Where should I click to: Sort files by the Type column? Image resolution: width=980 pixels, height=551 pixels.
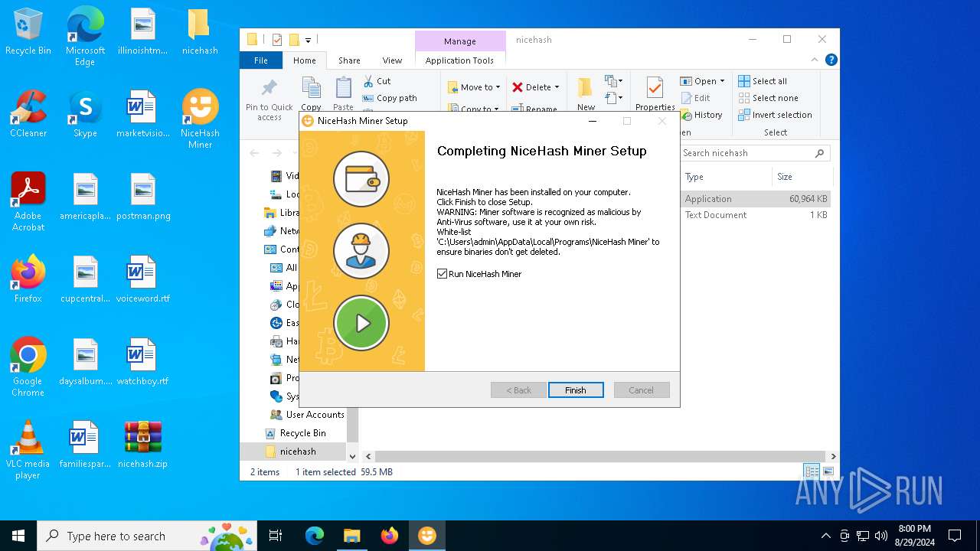[x=725, y=177]
